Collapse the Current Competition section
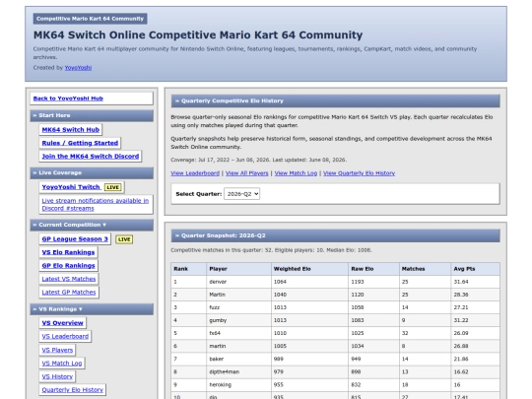532x399 pixels. pos(92,225)
